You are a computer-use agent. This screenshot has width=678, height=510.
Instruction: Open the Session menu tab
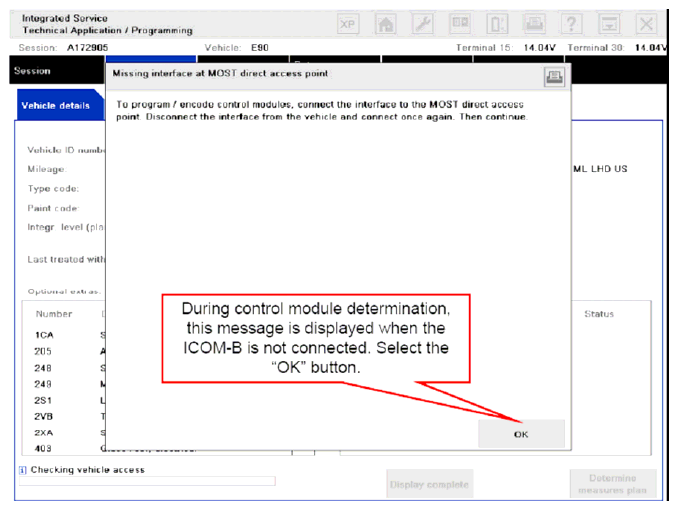32,71
